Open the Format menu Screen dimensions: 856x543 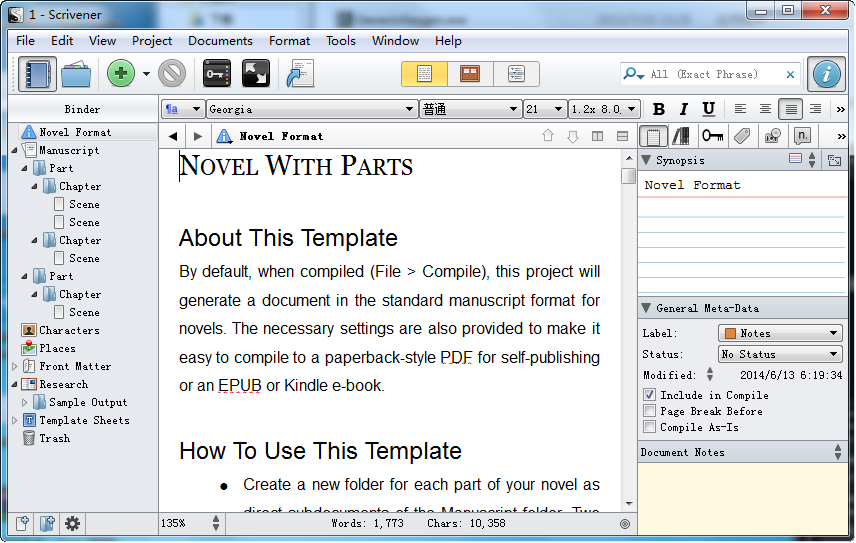coord(289,41)
